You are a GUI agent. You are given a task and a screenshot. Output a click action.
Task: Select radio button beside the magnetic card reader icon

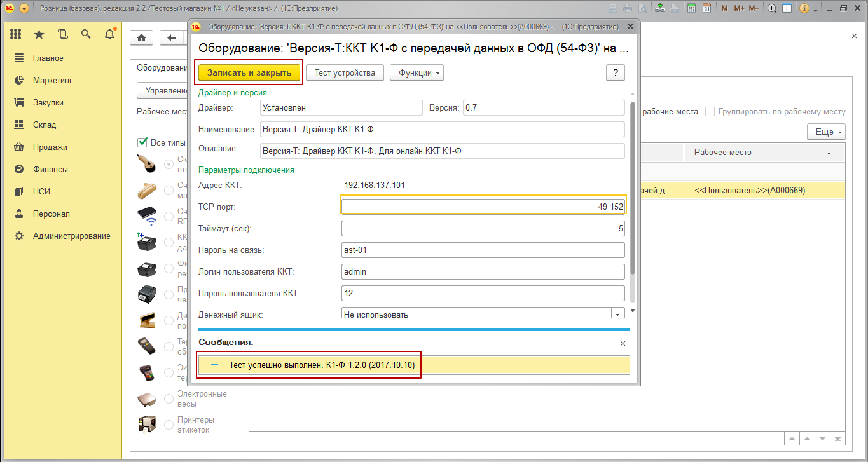[x=169, y=190]
